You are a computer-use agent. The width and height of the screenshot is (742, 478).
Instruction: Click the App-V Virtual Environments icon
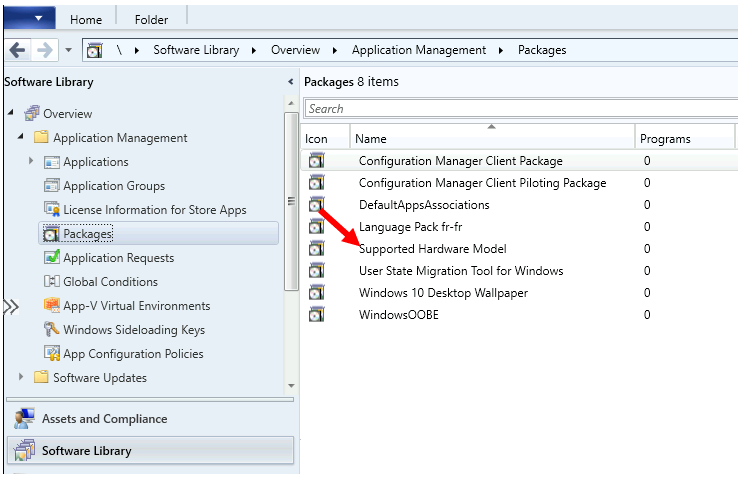[x=52, y=305]
